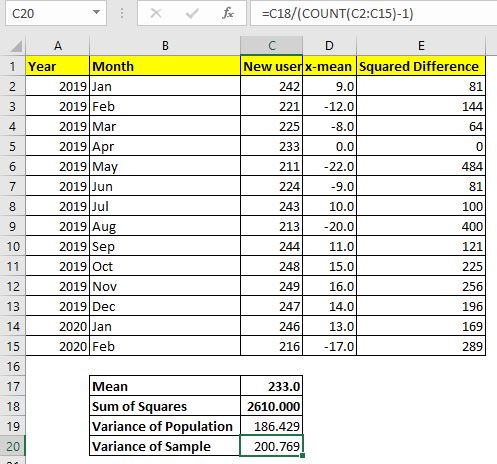Select the 2020 year cell in row 14
This screenshot has height=464, width=497.
click(x=58, y=326)
